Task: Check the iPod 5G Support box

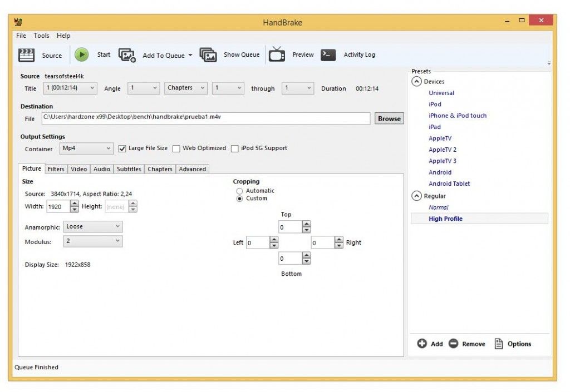Action: coord(235,148)
